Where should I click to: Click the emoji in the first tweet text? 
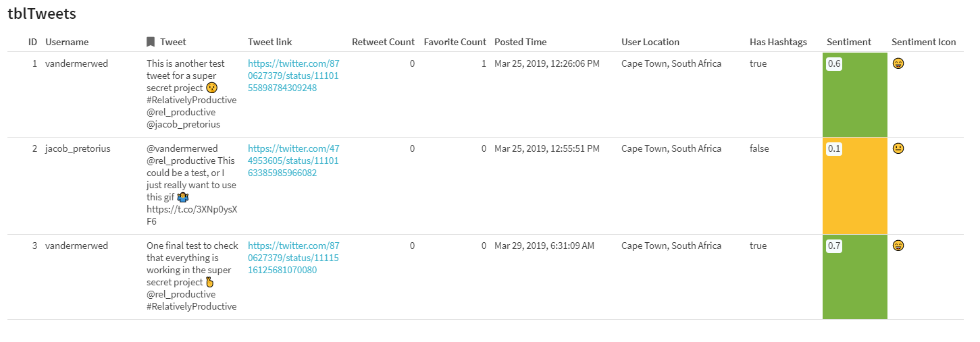pyautogui.click(x=211, y=88)
